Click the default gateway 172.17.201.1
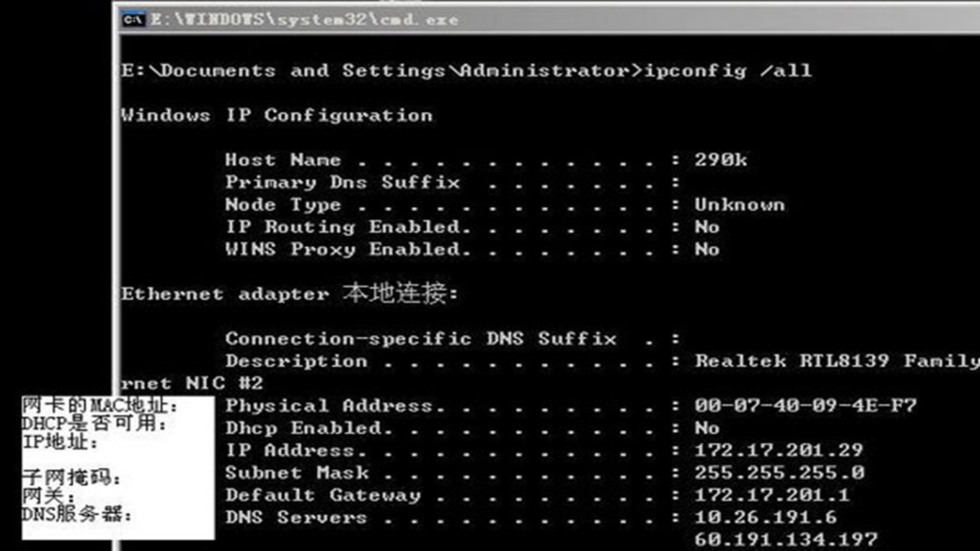 coord(772,495)
